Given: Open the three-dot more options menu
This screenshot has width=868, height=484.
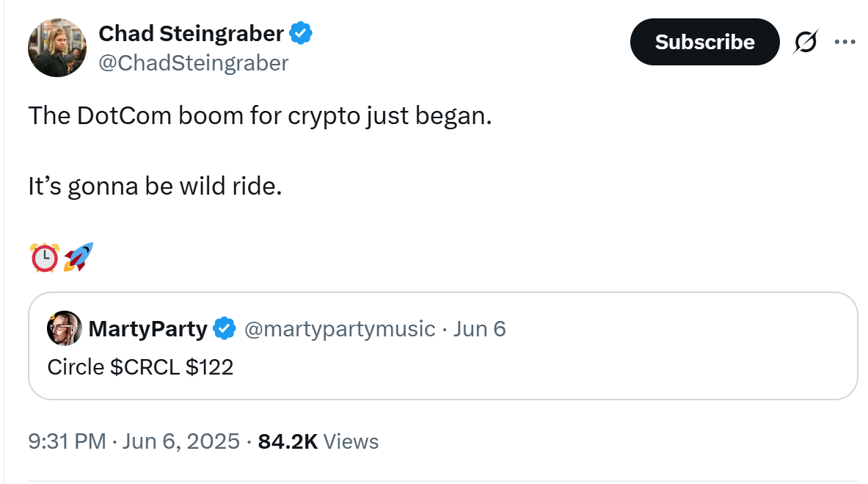Looking at the screenshot, I should (845, 42).
